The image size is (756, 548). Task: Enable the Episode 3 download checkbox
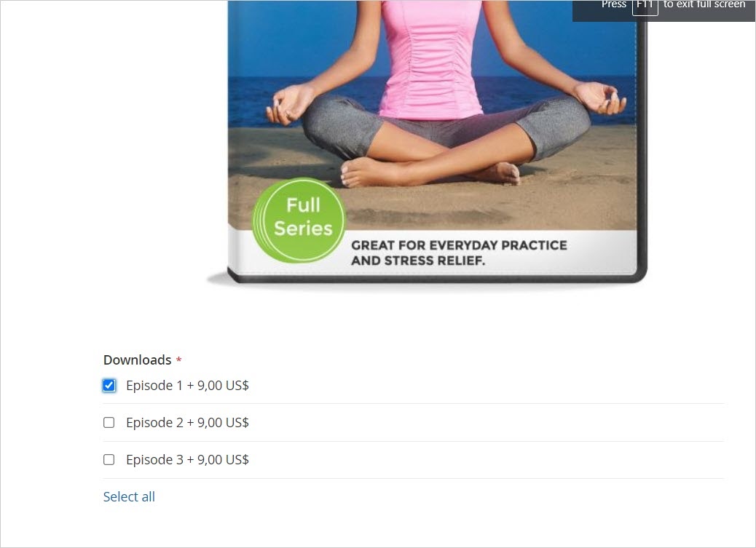coord(109,460)
